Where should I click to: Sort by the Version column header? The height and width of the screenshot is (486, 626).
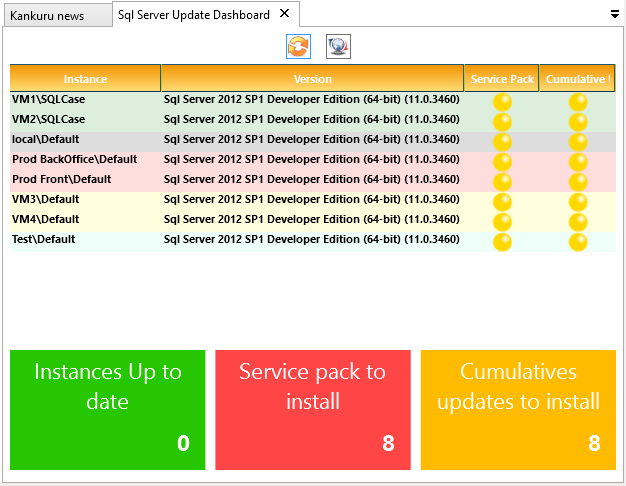coord(313,78)
